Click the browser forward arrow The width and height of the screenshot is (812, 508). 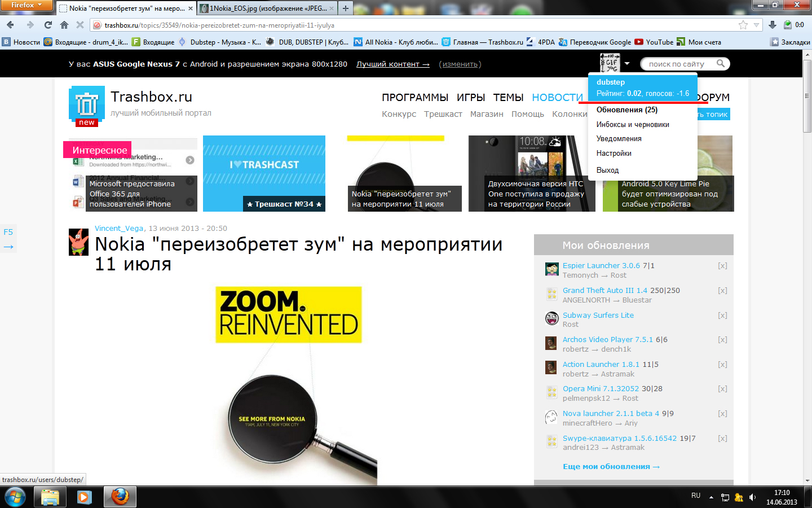pyautogui.click(x=30, y=25)
